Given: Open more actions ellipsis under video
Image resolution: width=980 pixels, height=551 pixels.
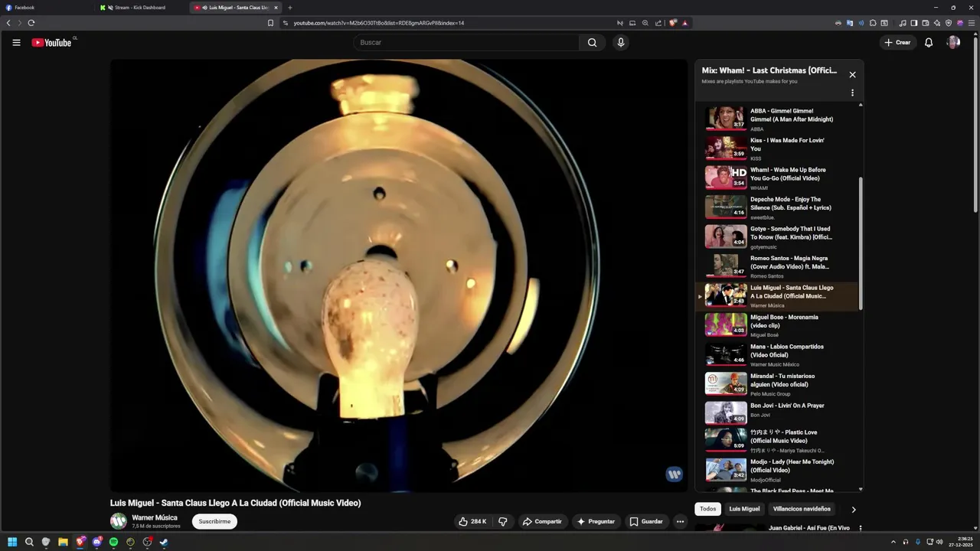Looking at the screenshot, I should [680, 521].
